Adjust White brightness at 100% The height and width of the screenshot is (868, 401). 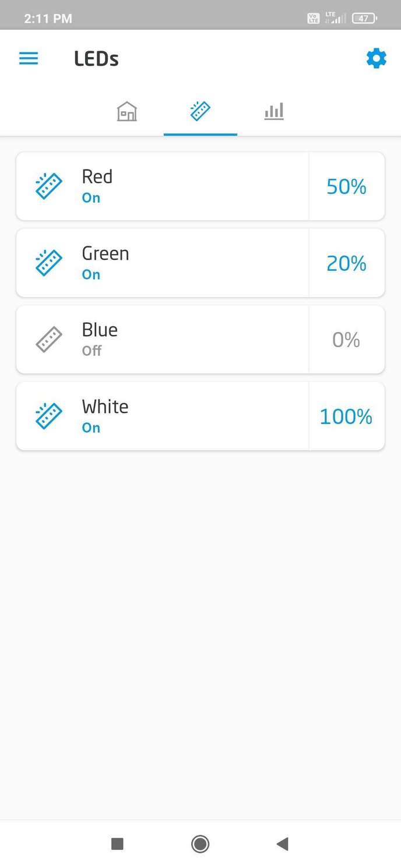[346, 417]
